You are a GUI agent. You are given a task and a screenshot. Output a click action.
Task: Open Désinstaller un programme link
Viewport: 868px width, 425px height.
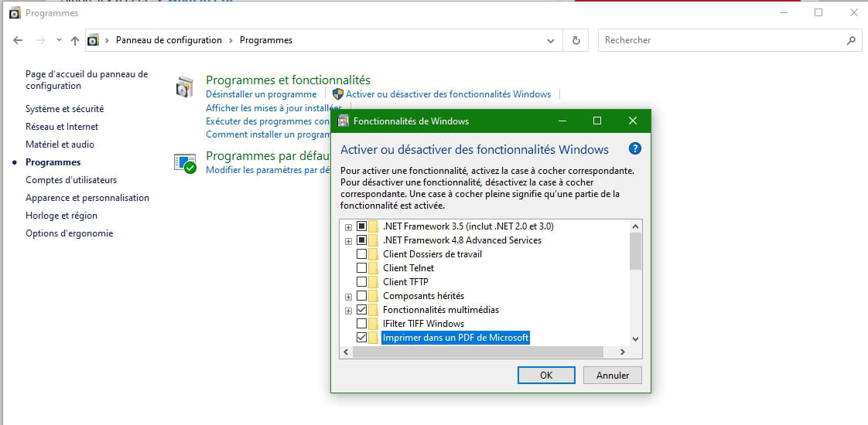pyautogui.click(x=261, y=94)
